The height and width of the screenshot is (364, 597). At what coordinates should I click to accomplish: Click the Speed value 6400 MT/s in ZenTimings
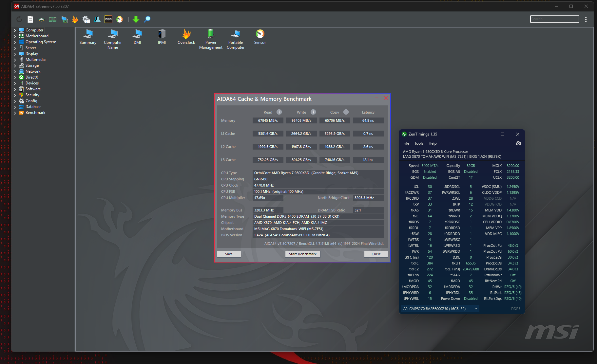click(430, 166)
